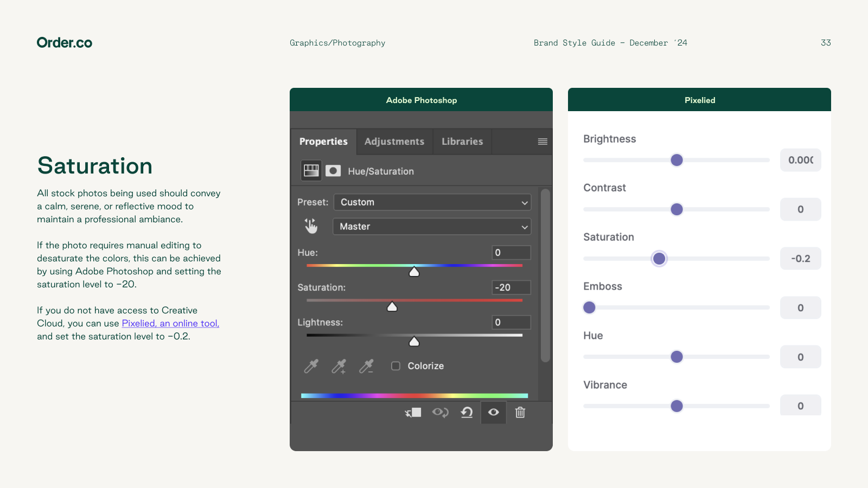868x488 pixels.
Task: Pick the eyedropper tool
Action: tap(311, 366)
